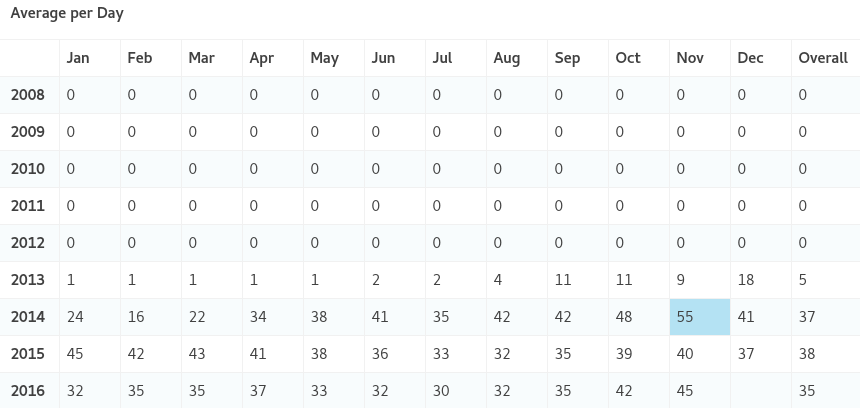The width and height of the screenshot is (860, 408).
Task: Select the 2008 row header
Action: coord(28,95)
